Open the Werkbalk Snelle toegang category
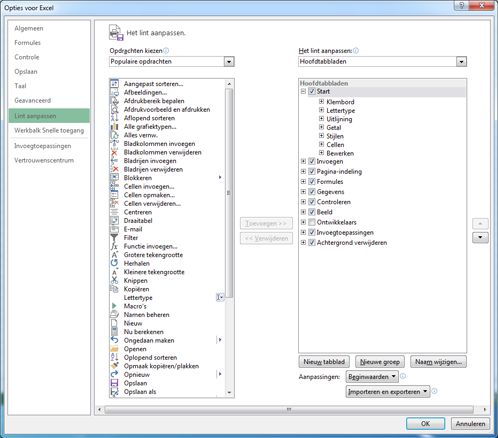 tap(49, 130)
